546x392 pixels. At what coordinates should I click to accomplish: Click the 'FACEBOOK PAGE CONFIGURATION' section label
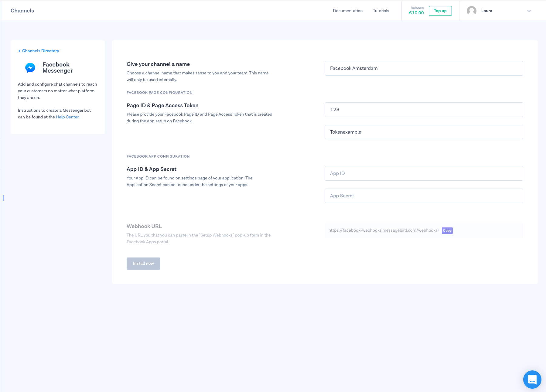159,93
